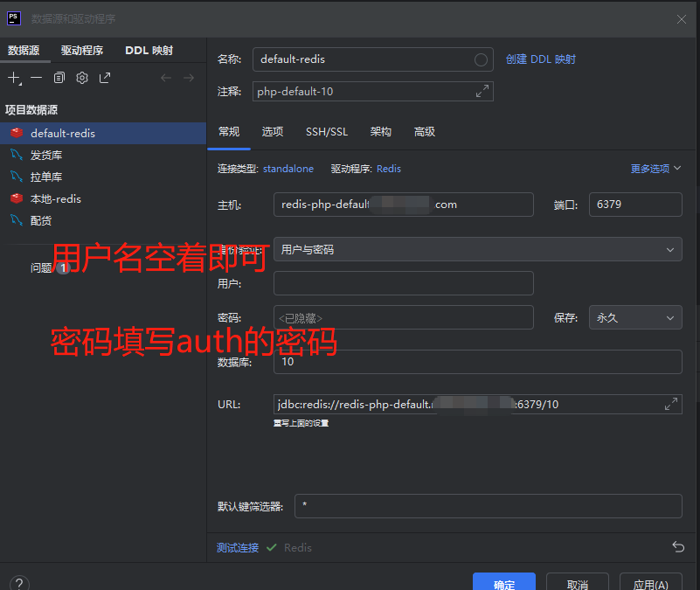
Task: Open the 高级 tab
Action: [x=425, y=132]
